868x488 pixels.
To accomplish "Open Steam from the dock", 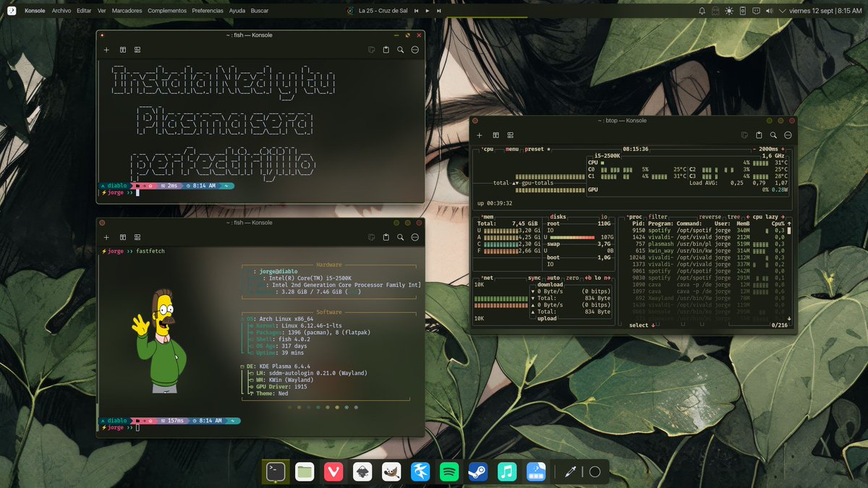I will 478,472.
